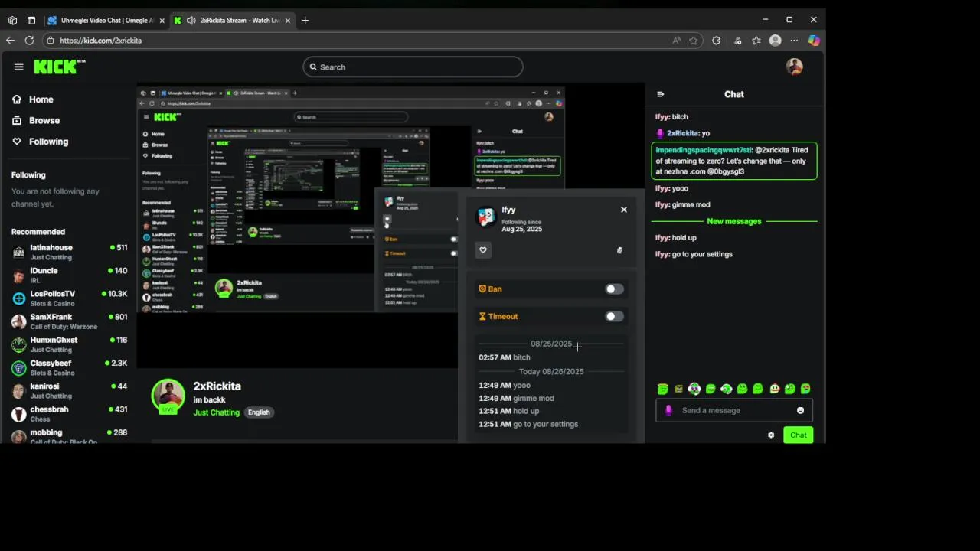
Task: Click the 2xRickita streamer avatar
Action: tap(168, 396)
